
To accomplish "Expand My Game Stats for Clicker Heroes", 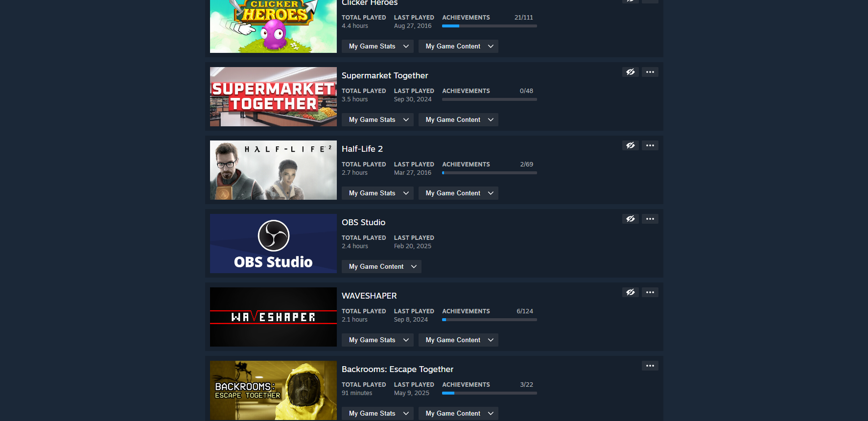I will [x=377, y=46].
